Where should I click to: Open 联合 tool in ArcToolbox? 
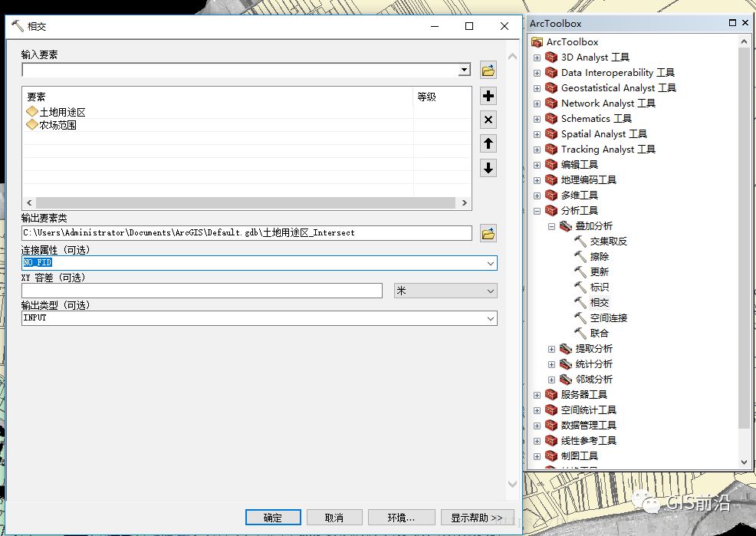600,333
